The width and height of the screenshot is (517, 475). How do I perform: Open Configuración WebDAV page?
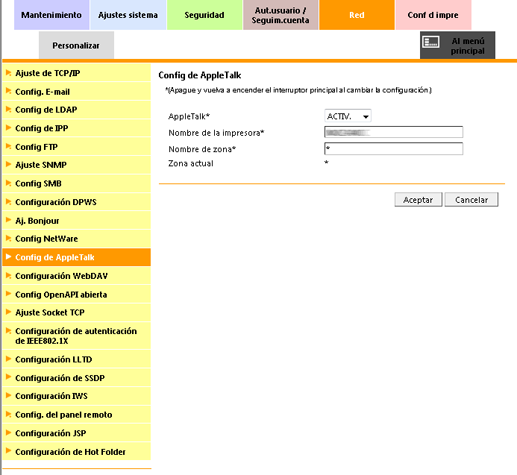(76, 276)
